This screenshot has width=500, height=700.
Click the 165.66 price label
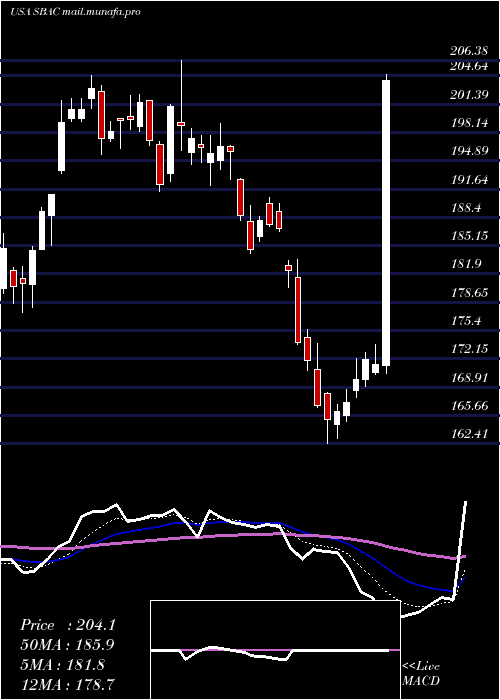[469, 406]
